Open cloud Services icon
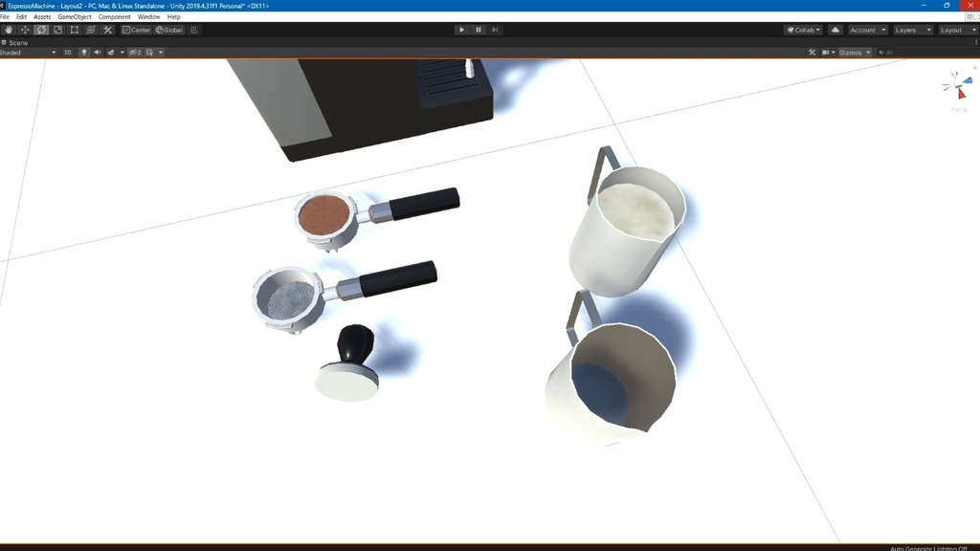This screenshot has width=980, height=551. (835, 30)
